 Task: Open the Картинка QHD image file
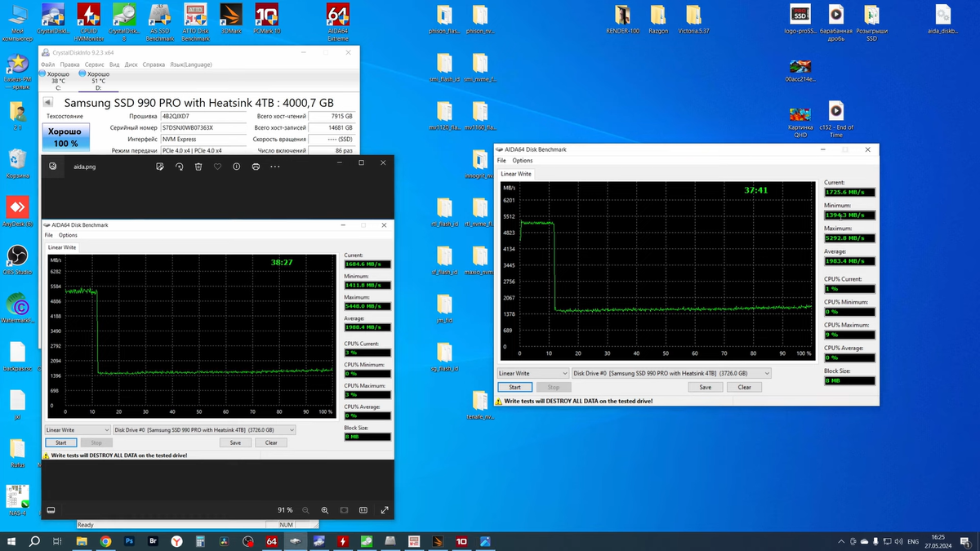pos(800,121)
